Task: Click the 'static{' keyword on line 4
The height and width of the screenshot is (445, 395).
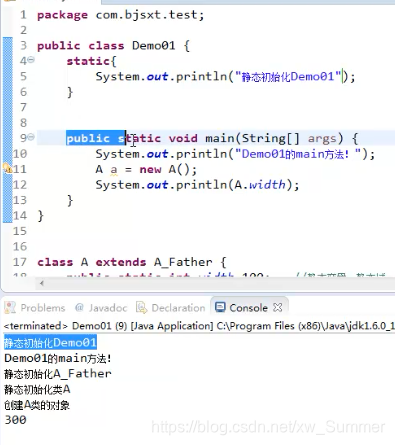Action: 91,61
